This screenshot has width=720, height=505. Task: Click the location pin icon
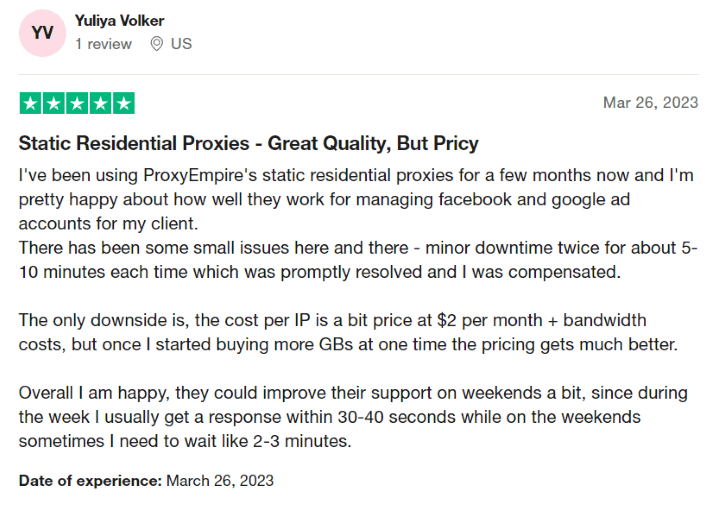(156, 44)
